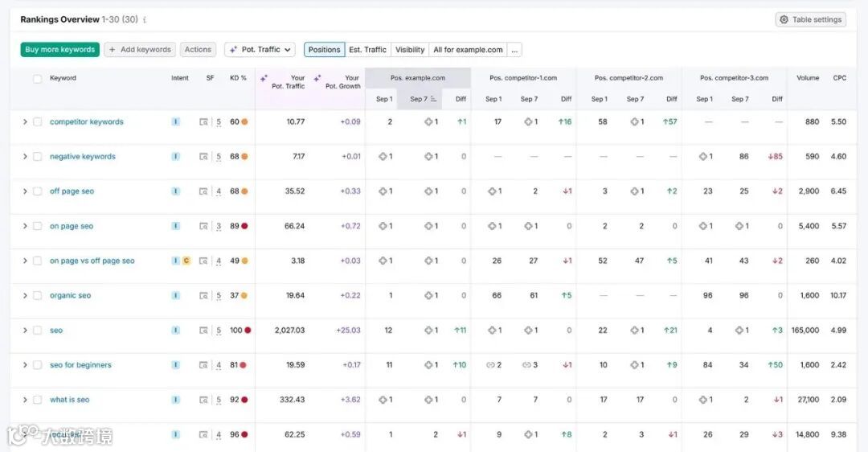Click Buy more keywords button

coord(59,49)
